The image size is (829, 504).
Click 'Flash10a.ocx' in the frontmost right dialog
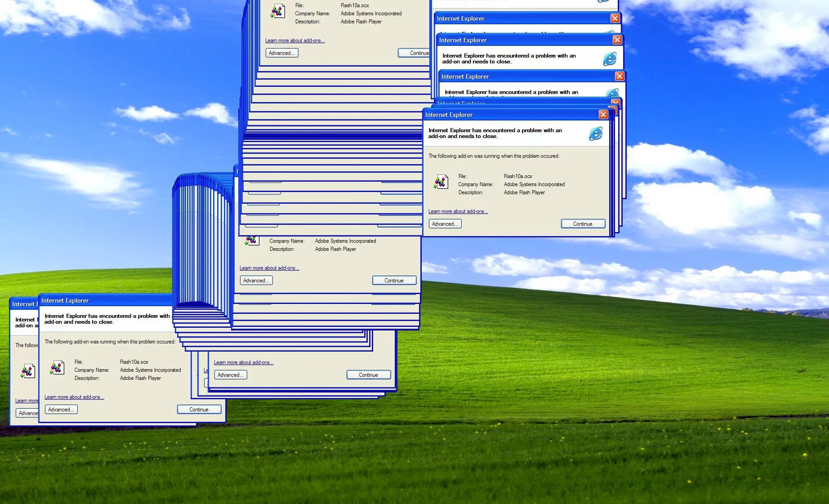(518, 176)
